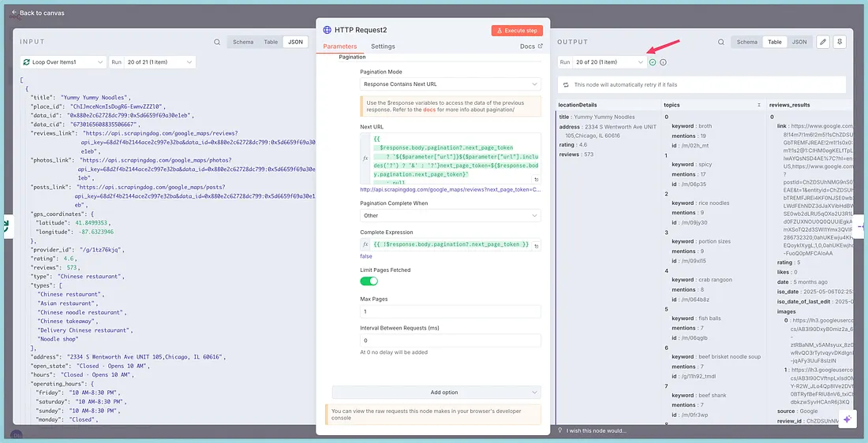Expand the Next URL expression editor icon

point(537,179)
